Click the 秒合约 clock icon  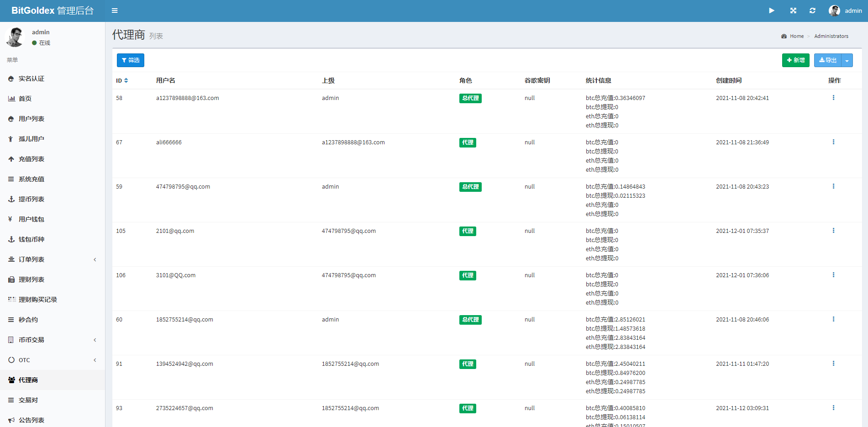(x=11, y=320)
